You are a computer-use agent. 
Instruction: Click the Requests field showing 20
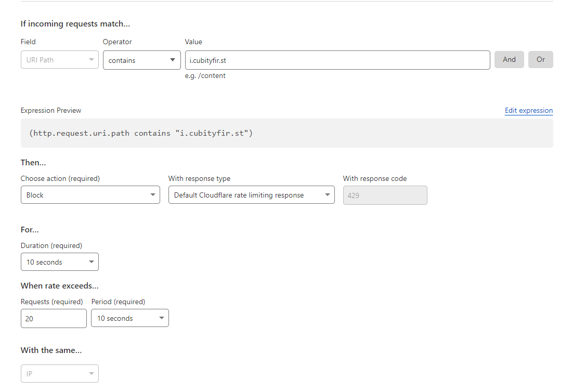pyautogui.click(x=54, y=318)
